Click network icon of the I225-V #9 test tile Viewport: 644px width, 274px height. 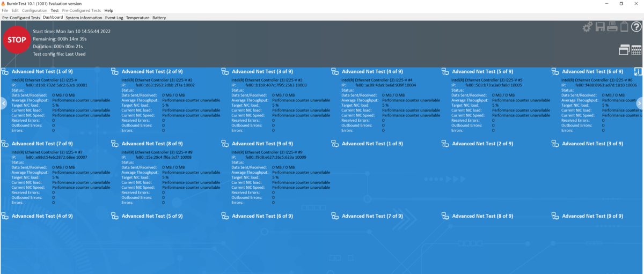[x=225, y=143]
